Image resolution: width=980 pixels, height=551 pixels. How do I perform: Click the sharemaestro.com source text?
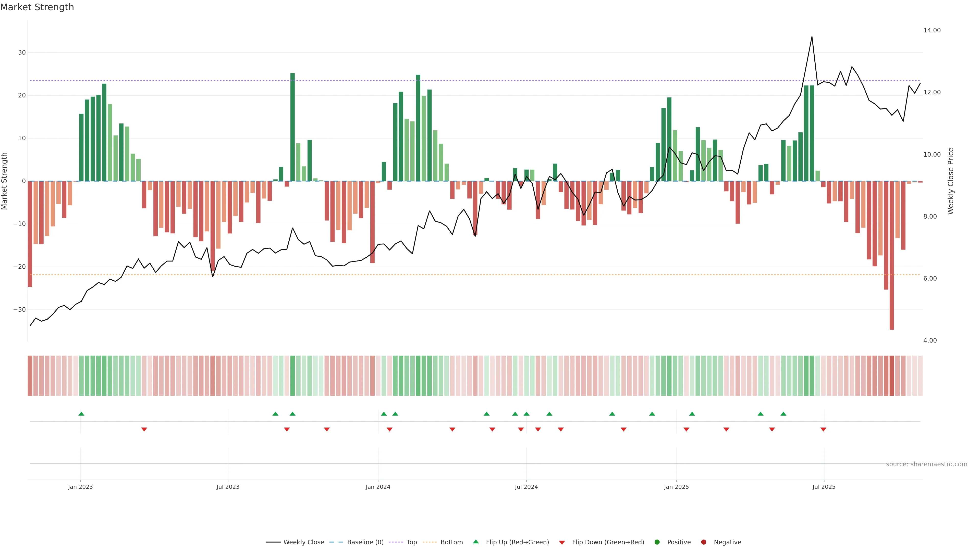[x=926, y=464]
